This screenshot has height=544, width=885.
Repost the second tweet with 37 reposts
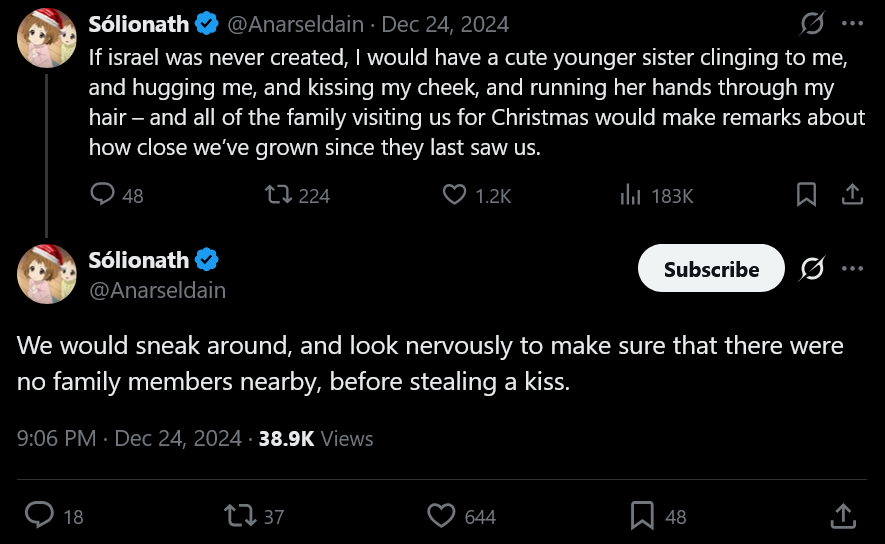240,515
